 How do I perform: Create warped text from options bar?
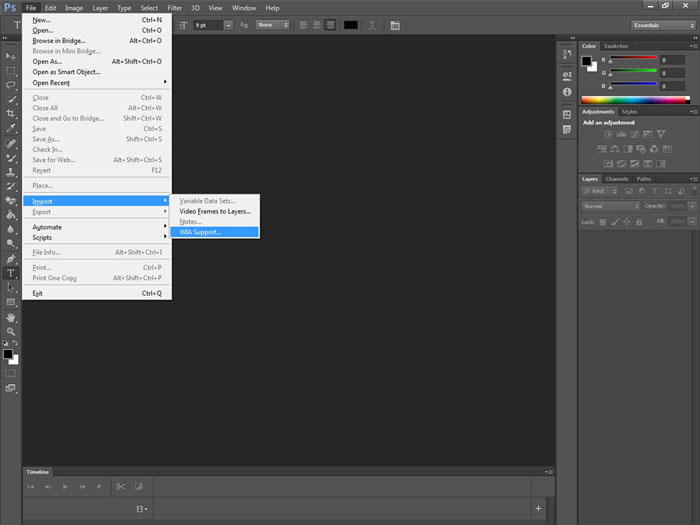point(372,25)
